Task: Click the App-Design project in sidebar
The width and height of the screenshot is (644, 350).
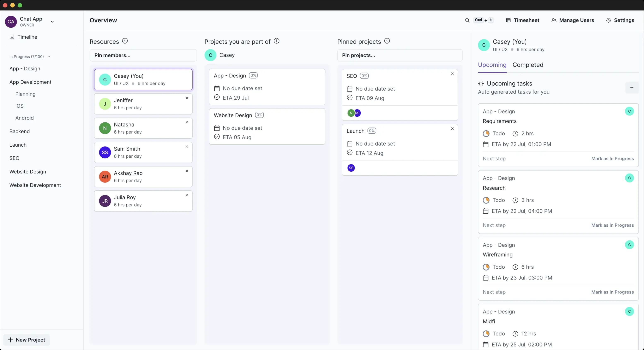Action: click(25, 69)
